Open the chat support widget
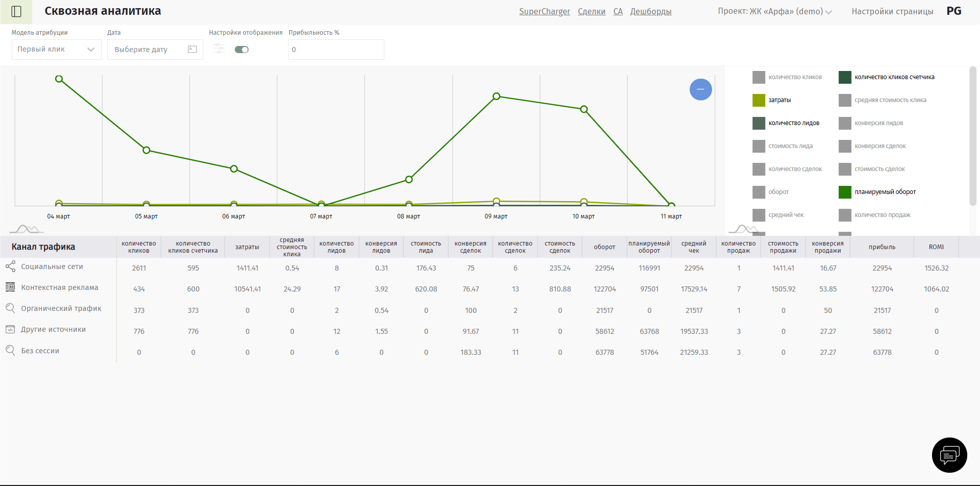Image resolution: width=980 pixels, height=486 pixels. (949, 455)
